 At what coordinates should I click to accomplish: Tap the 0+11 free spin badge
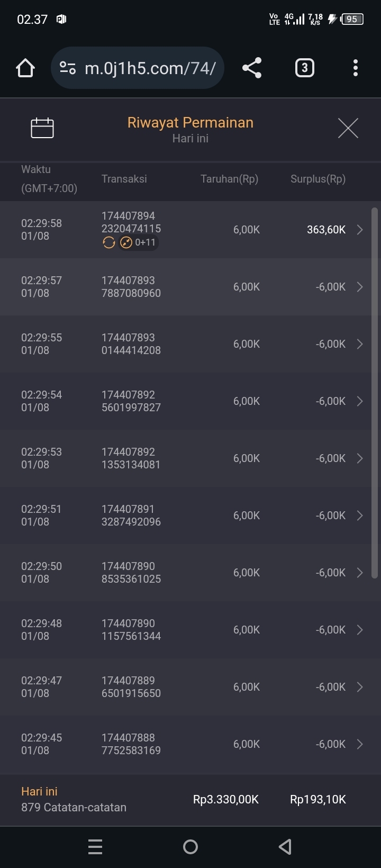click(x=139, y=242)
